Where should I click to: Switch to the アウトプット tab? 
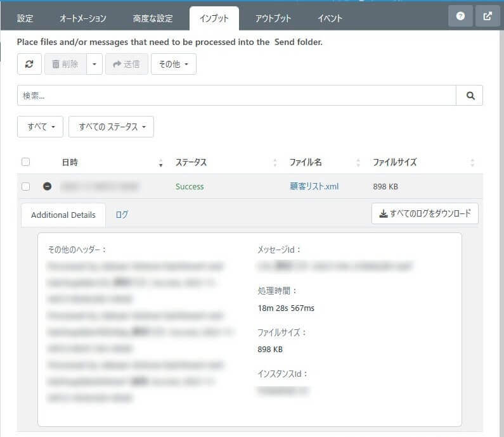point(273,18)
